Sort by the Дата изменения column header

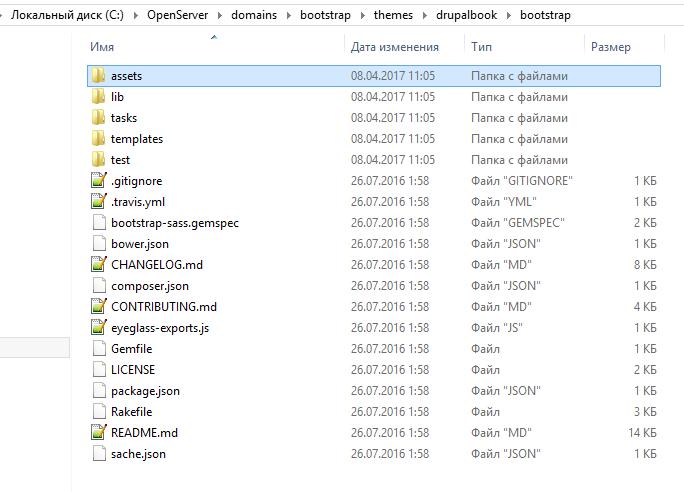pyautogui.click(x=395, y=47)
